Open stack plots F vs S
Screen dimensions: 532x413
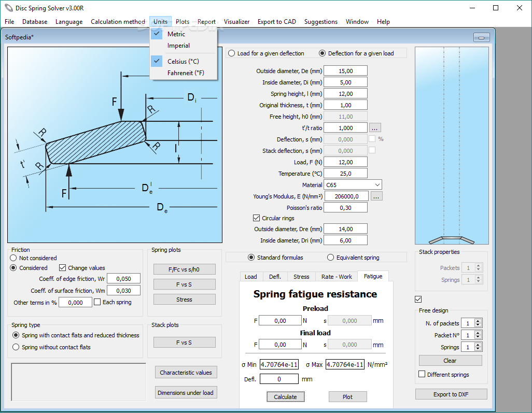(184, 343)
